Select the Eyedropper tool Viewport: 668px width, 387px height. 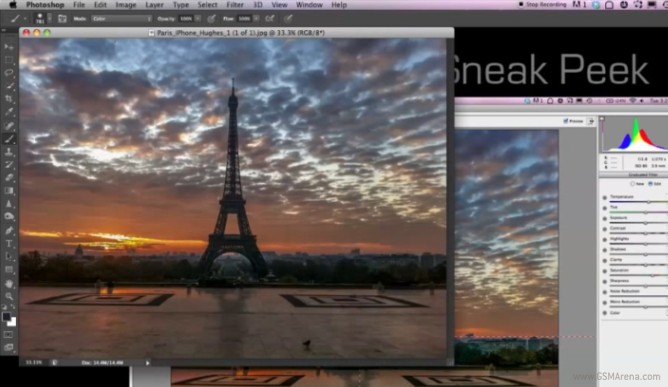(9, 113)
